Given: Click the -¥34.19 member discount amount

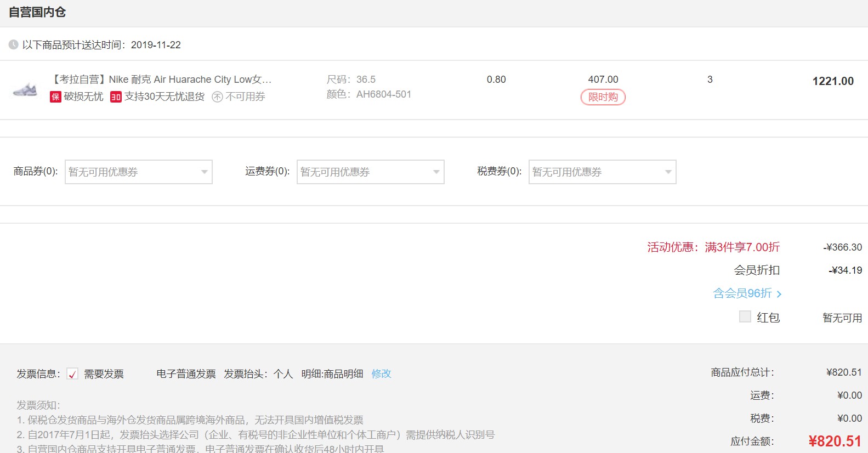Looking at the screenshot, I should click(x=845, y=270).
